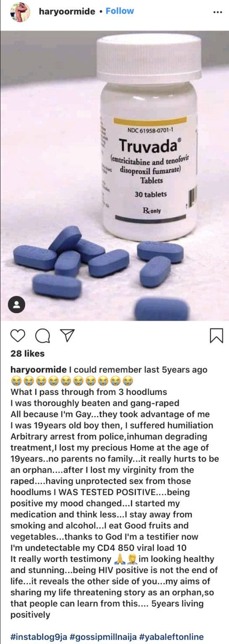Open haryoormide username in the caption
The width and height of the screenshot is (229, 644).
39,370
